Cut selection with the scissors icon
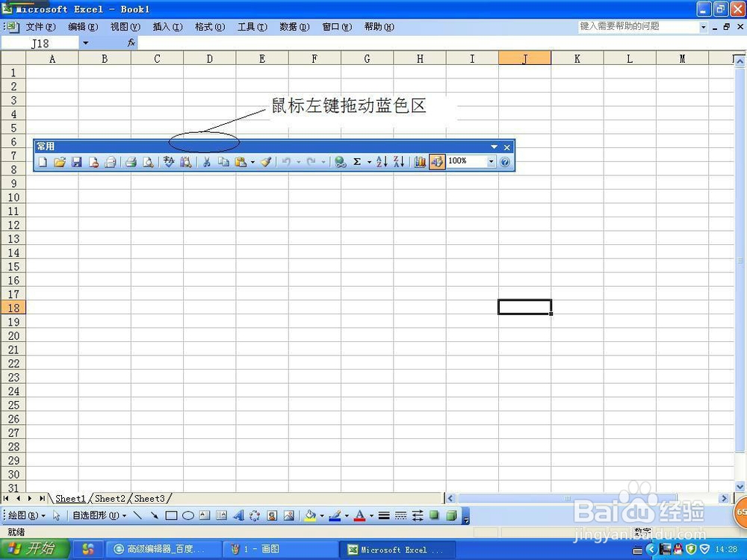Image resolution: width=747 pixels, height=560 pixels. [x=206, y=162]
